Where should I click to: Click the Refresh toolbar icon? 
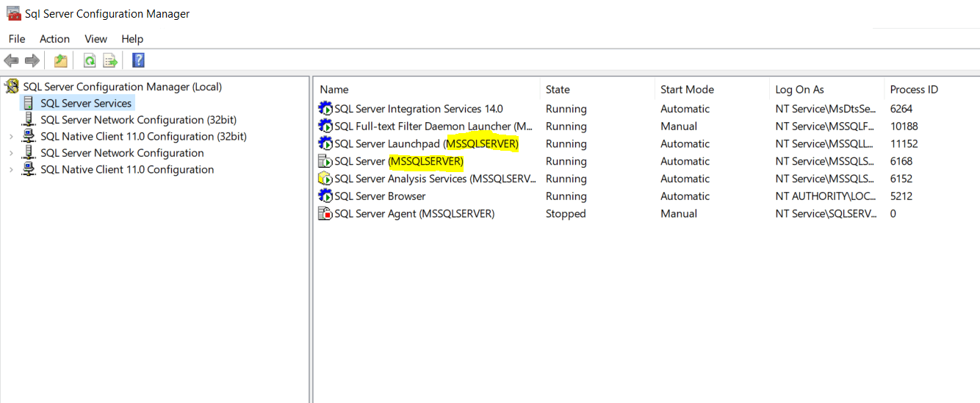click(x=90, y=60)
